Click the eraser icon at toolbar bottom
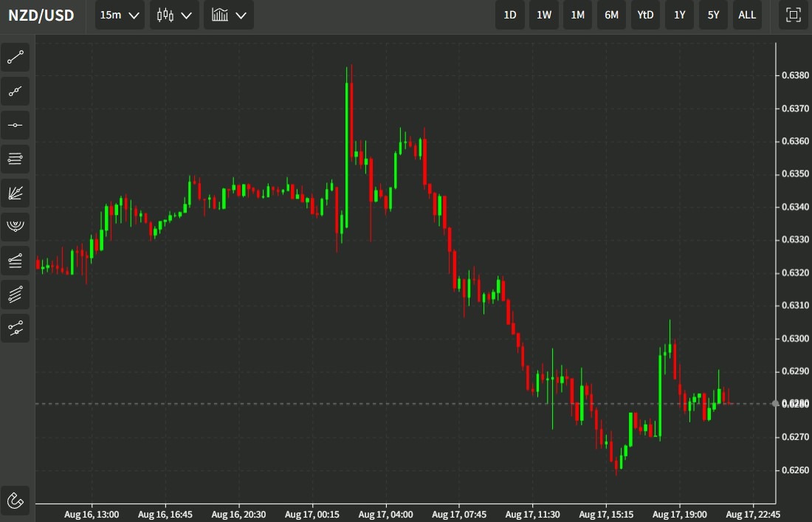The image size is (812, 522). coord(15,501)
